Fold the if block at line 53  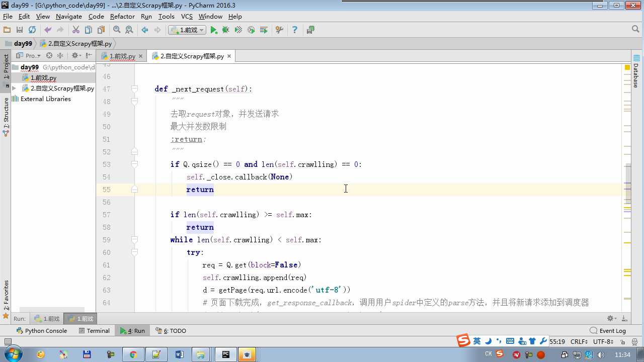point(134,164)
